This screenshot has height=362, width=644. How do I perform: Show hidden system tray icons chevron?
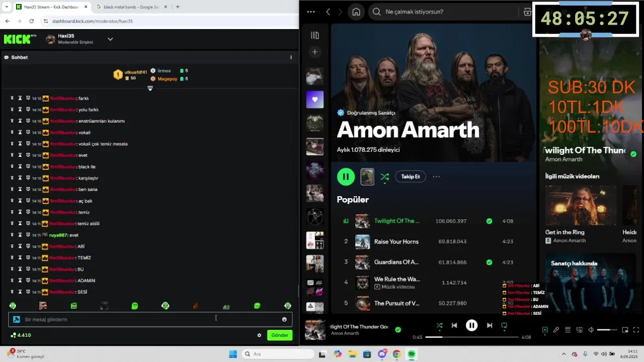click(563, 354)
